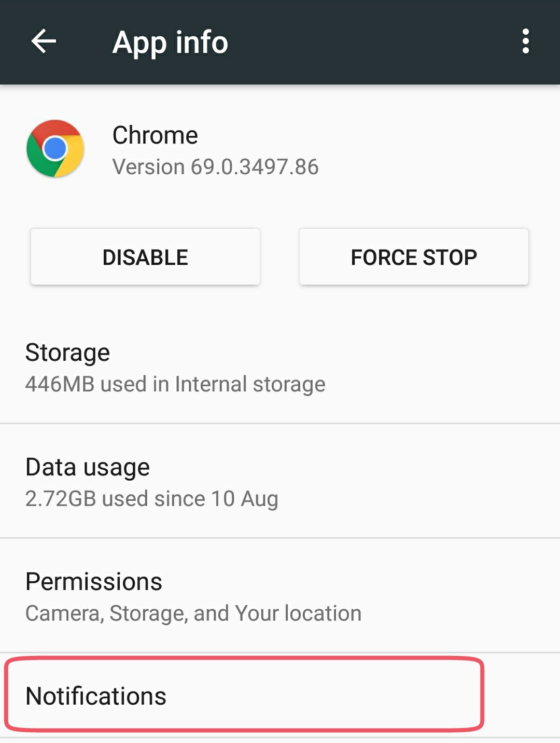Click the divider line beneath Data usage entry
Screen dimensions: 560x743
[x=280, y=538]
